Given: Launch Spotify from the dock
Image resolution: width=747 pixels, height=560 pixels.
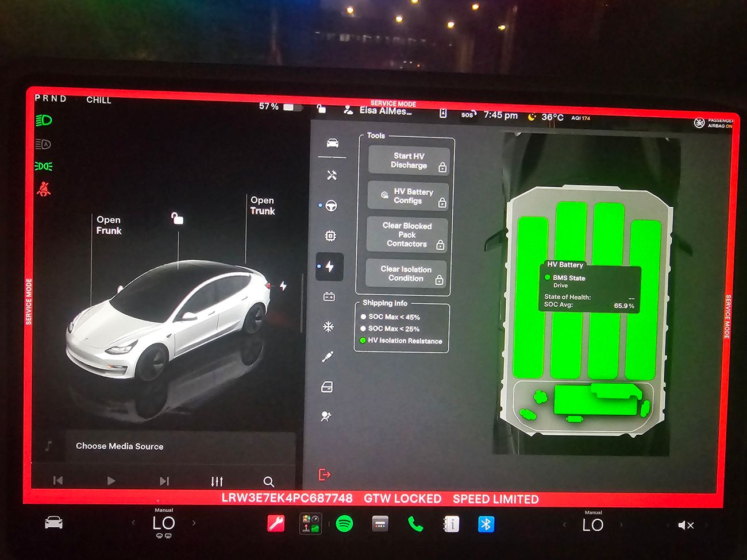Looking at the screenshot, I should point(344,524).
